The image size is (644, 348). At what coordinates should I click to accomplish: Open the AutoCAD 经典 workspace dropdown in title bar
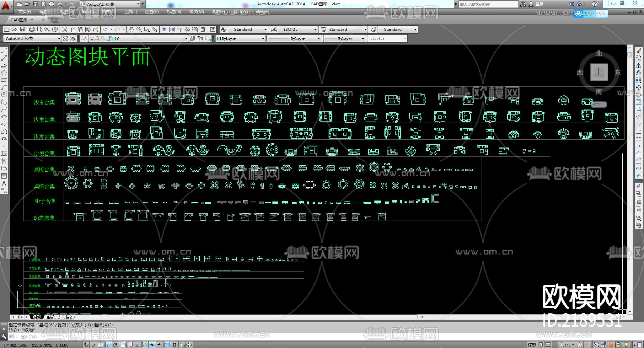tap(110, 4)
